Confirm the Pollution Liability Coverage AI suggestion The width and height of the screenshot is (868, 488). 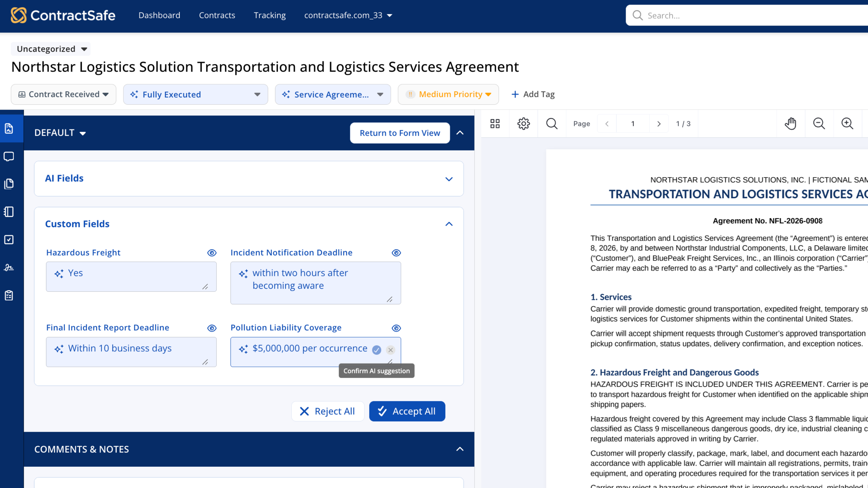pyautogui.click(x=376, y=350)
